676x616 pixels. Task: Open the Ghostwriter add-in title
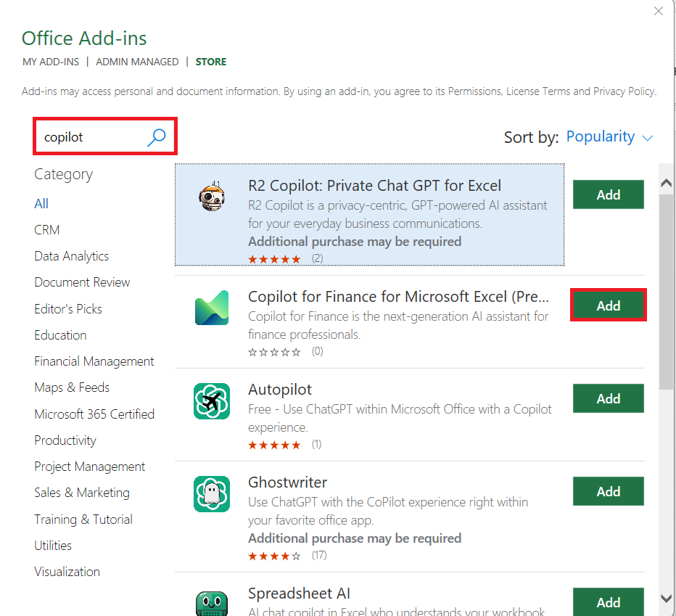[x=287, y=482]
